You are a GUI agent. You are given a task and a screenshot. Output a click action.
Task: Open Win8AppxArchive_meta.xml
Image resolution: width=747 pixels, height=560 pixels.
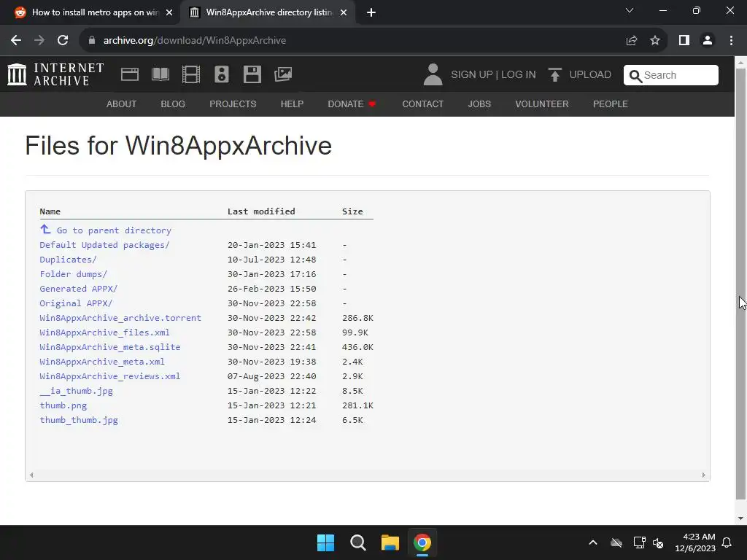coord(102,362)
